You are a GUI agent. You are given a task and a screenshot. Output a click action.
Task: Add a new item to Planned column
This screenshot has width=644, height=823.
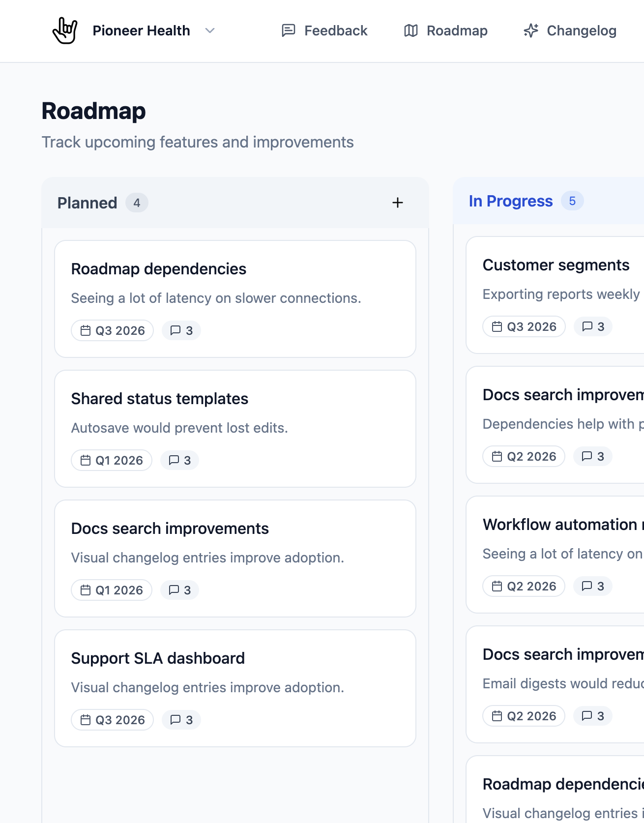point(397,203)
